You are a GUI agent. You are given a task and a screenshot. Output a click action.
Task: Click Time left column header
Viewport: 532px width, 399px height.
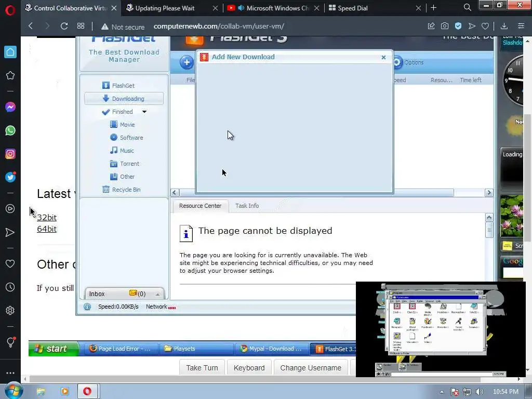point(470,80)
